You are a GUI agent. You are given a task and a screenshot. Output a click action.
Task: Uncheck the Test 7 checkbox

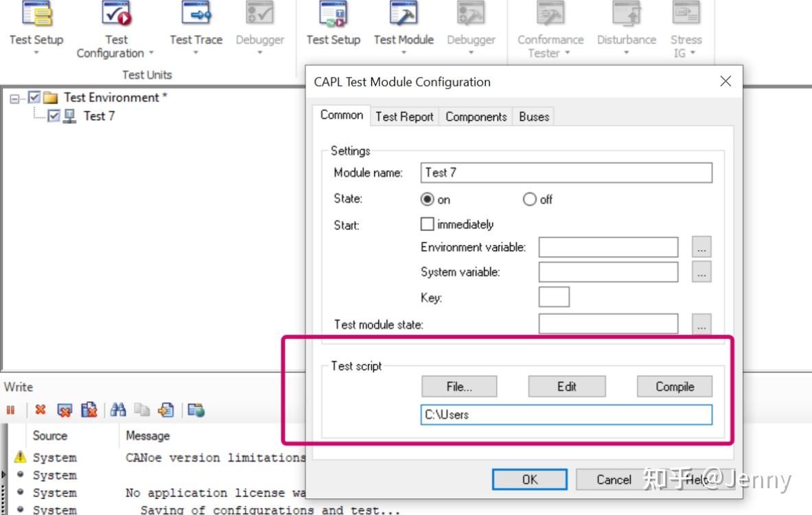[54, 116]
